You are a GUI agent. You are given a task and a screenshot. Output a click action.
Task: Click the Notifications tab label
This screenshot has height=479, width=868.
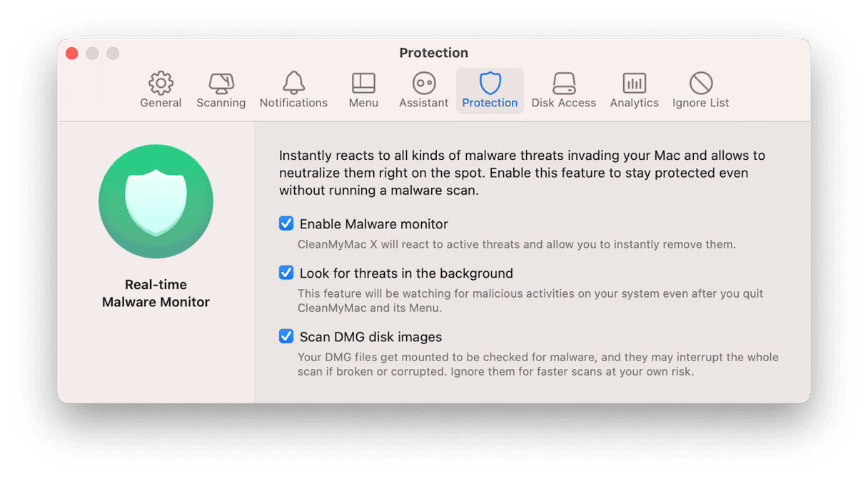[x=293, y=103]
